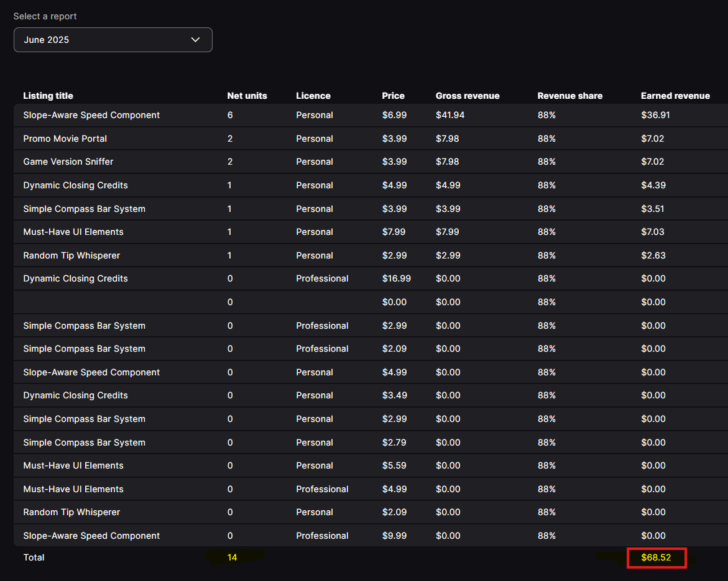The image size is (728, 581).
Task: Open the Game Version Sniffer listing
Action: (68, 162)
